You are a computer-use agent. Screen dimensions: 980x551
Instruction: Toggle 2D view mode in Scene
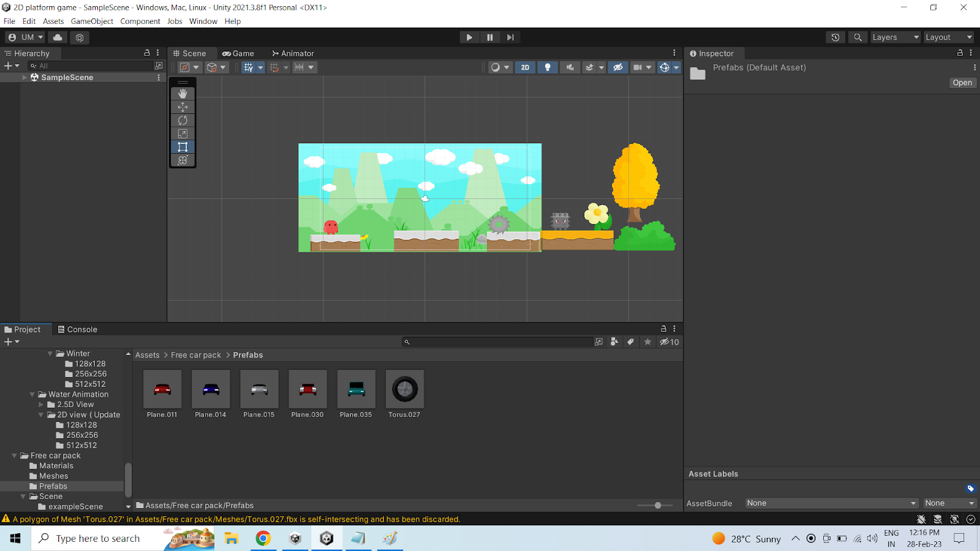tap(525, 67)
